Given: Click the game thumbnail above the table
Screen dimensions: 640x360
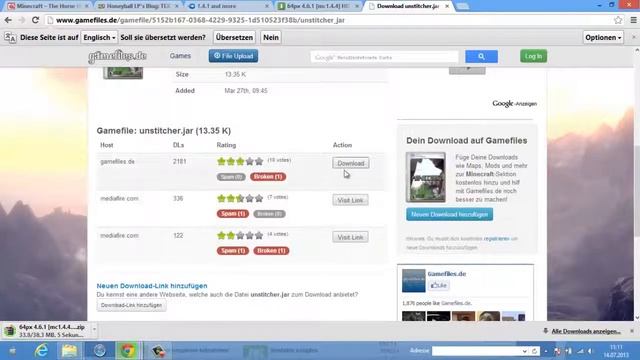Looking at the screenshot, I should (123, 73).
